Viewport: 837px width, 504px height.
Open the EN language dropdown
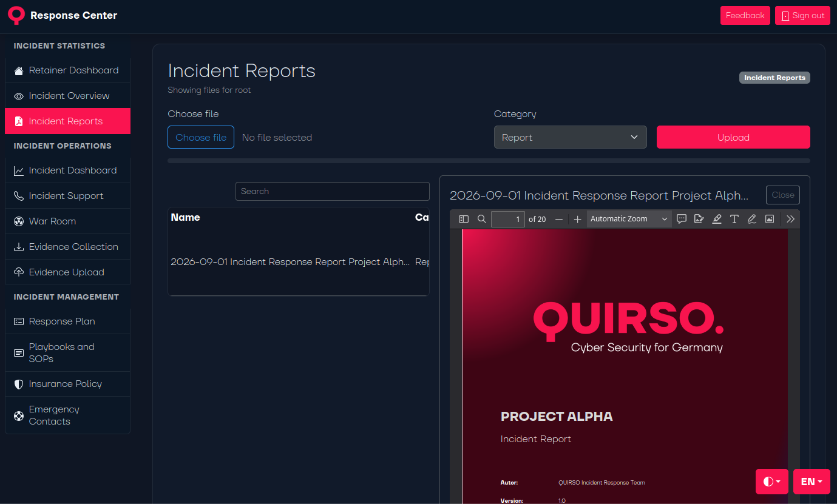pyautogui.click(x=812, y=482)
